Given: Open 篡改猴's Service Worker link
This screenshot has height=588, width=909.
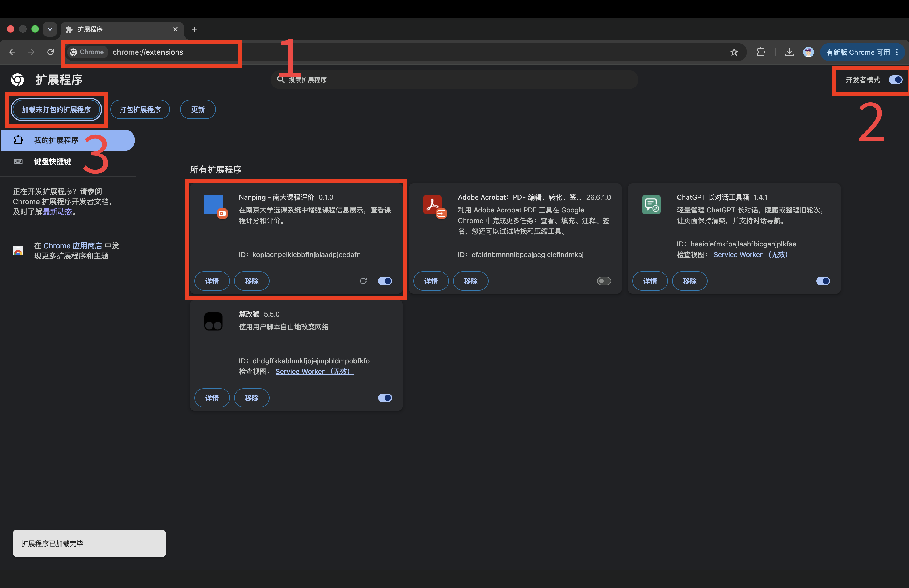Looking at the screenshot, I should [314, 371].
